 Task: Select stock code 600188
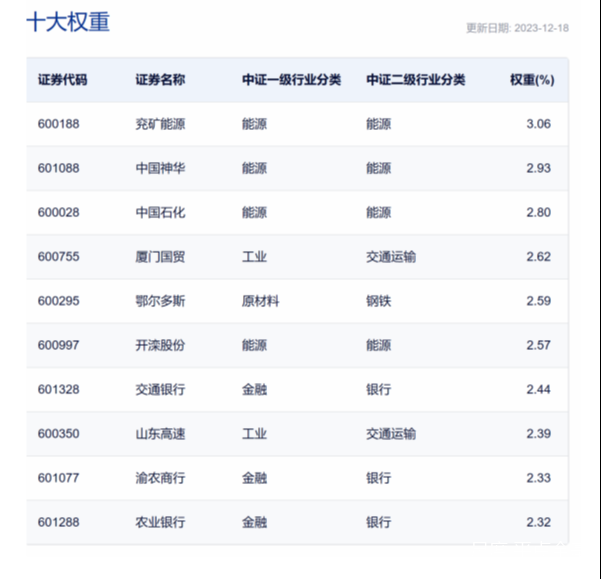click(59, 124)
